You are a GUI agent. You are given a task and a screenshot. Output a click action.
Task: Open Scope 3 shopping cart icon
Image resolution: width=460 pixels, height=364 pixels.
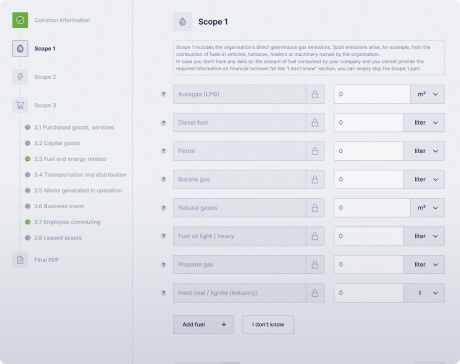click(x=20, y=105)
